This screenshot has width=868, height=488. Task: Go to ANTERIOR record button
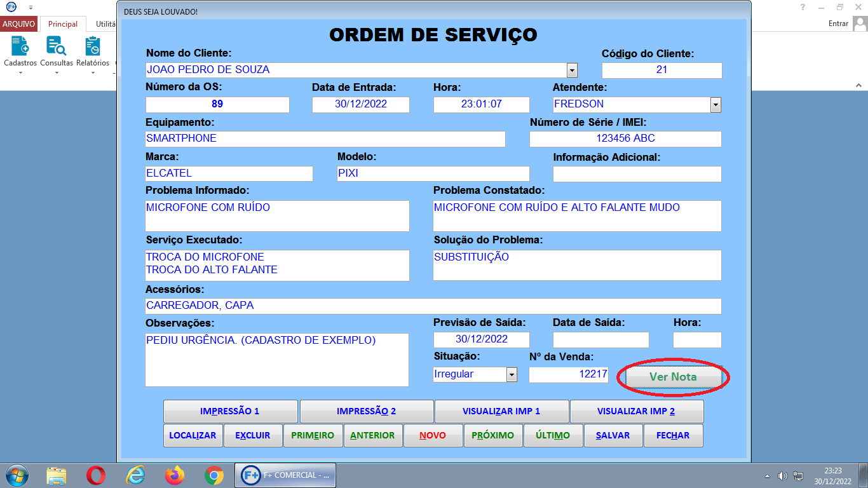(373, 435)
